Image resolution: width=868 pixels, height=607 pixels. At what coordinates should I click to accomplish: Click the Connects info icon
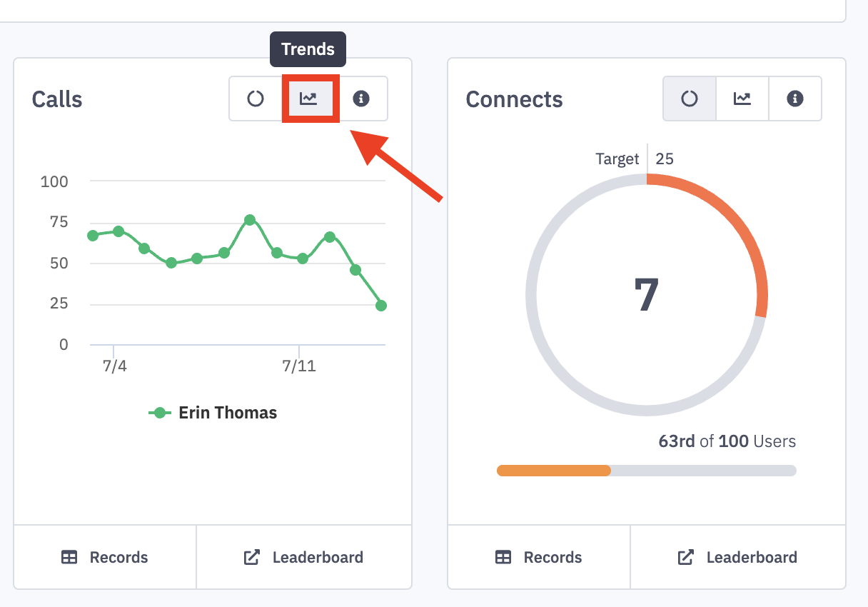pyautogui.click(x=795, y=99)
